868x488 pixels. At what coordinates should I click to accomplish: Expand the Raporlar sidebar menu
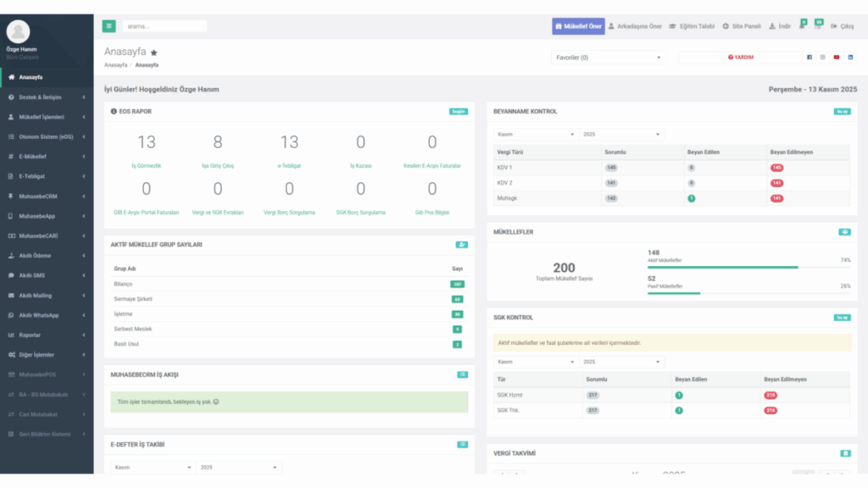[x=47, y=335]
